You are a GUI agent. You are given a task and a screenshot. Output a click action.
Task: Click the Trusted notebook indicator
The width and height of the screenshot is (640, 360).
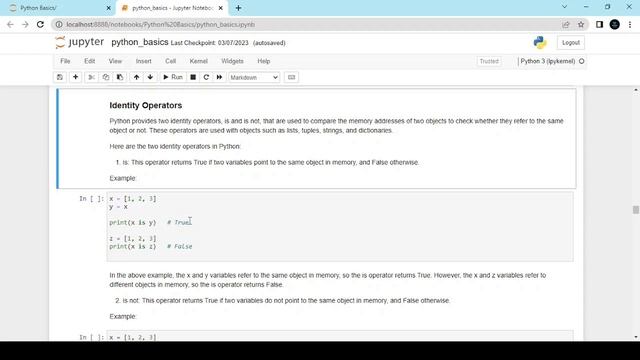coord(489,61)
